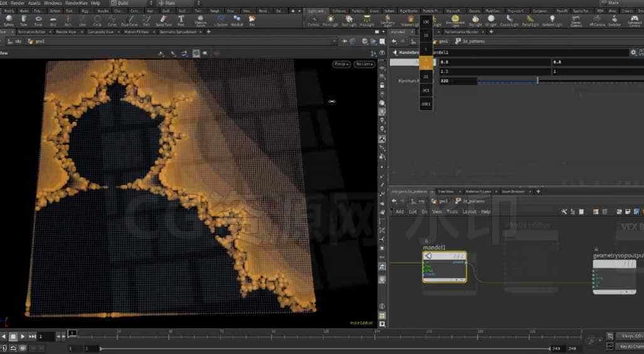Open the channel keys dropdown above Key All Channels

click(630, 336)
